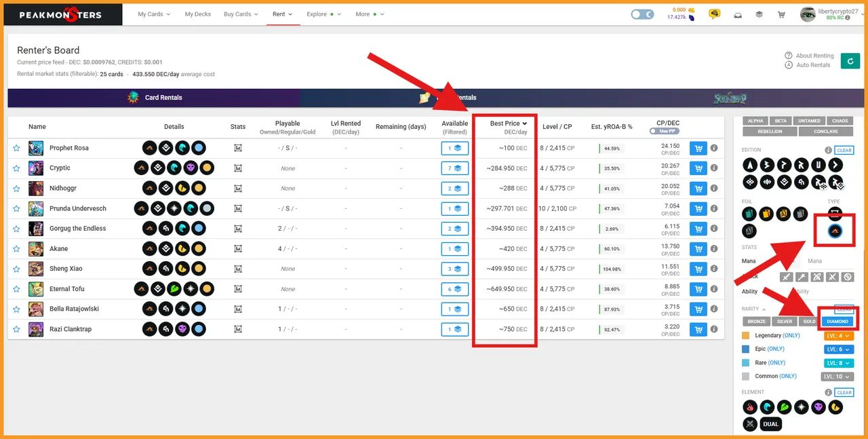Filter by Neutral crossed-swords element icon
Image resolution: width=868 pixels, height=439 pixels.
[x=749, y=424]
